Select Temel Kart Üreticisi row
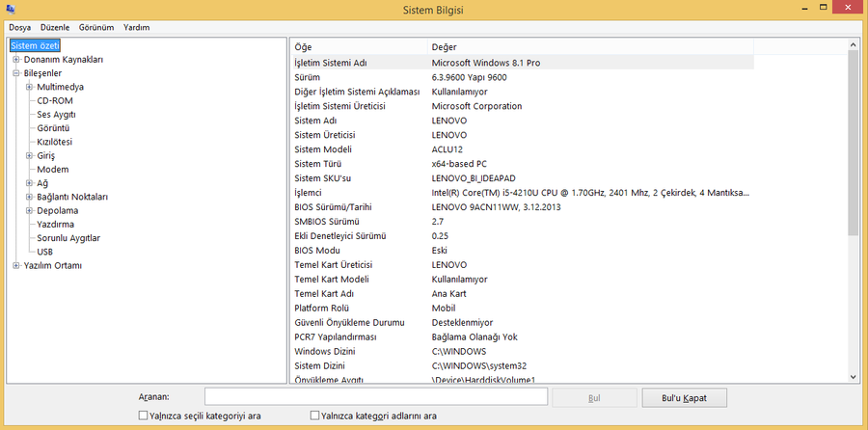The image size is (868, 430). coord(522,264)
